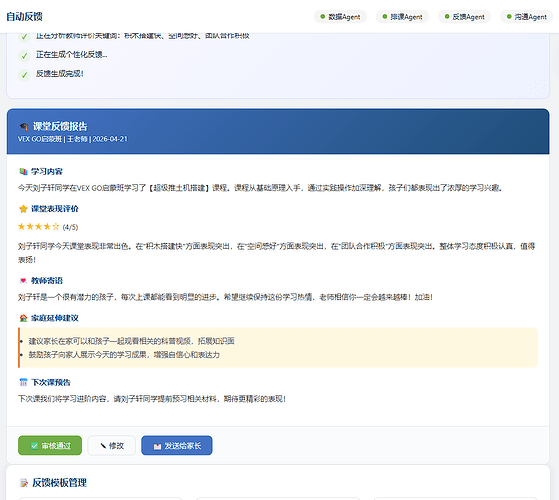This screenshot has height=500, width=559.
Task: Click the heart icon next to 教师寄语
Action: click(x=23, y=281)
